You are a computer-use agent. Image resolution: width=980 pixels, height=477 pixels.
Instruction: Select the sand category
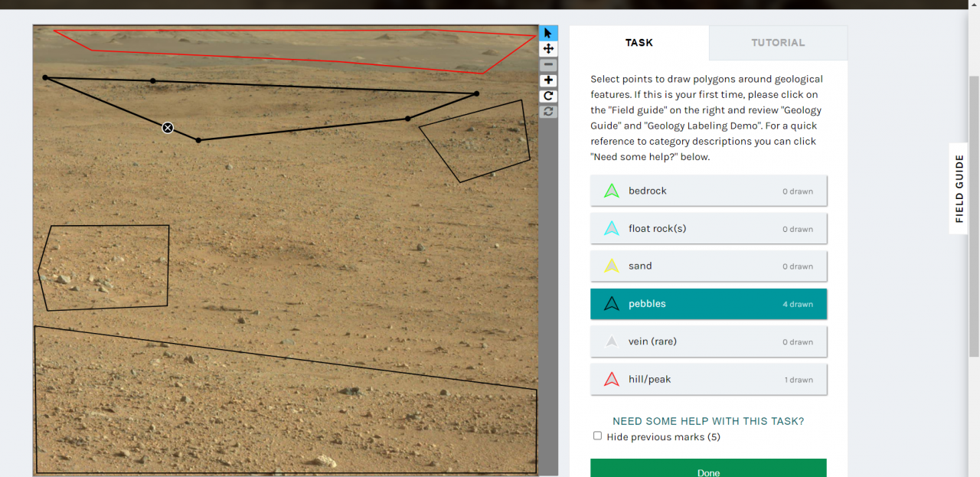point(709,266)
